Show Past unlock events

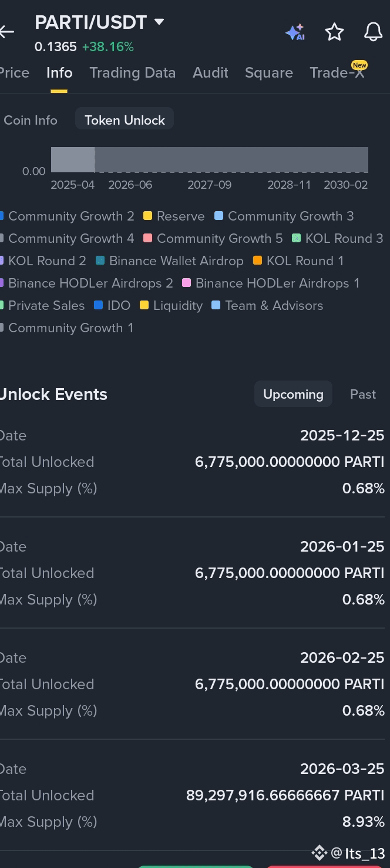point(362,395)
